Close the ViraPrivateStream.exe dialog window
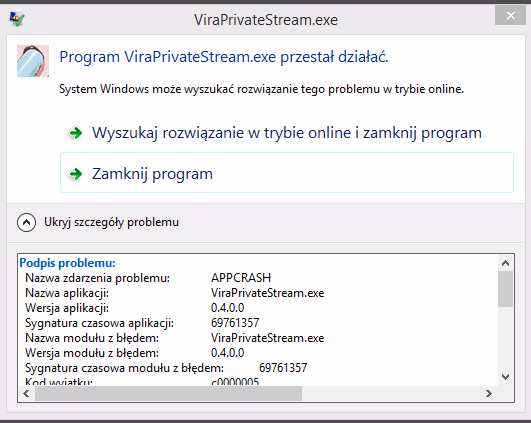The height and width of the screenshot is (423, 531). click(510, 15)
